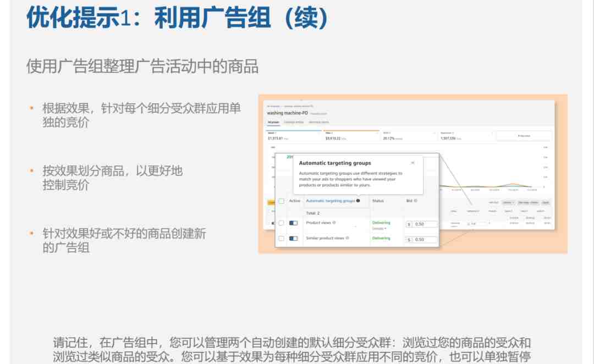Viewport: 594px width, 364px height.
Task: Click the Impressions metric card showing 1,507,336
Action: 467,136
